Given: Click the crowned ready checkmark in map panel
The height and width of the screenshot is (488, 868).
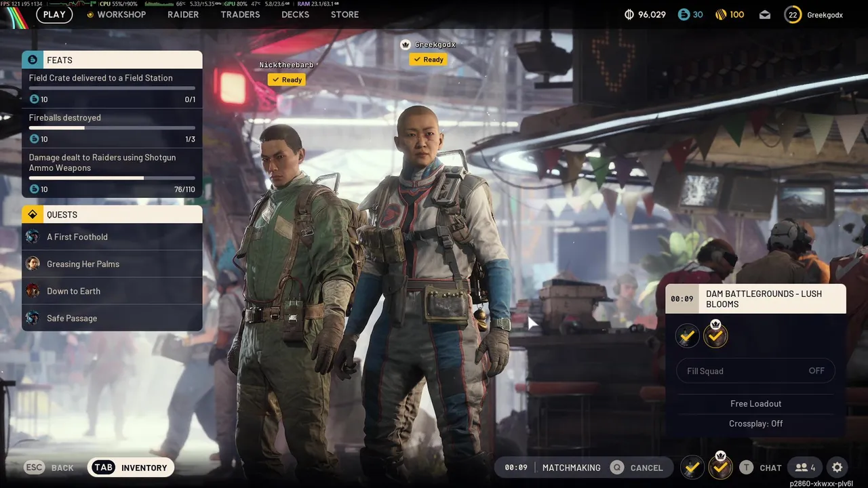Looking at the screenshot, I should click(715, 335).
